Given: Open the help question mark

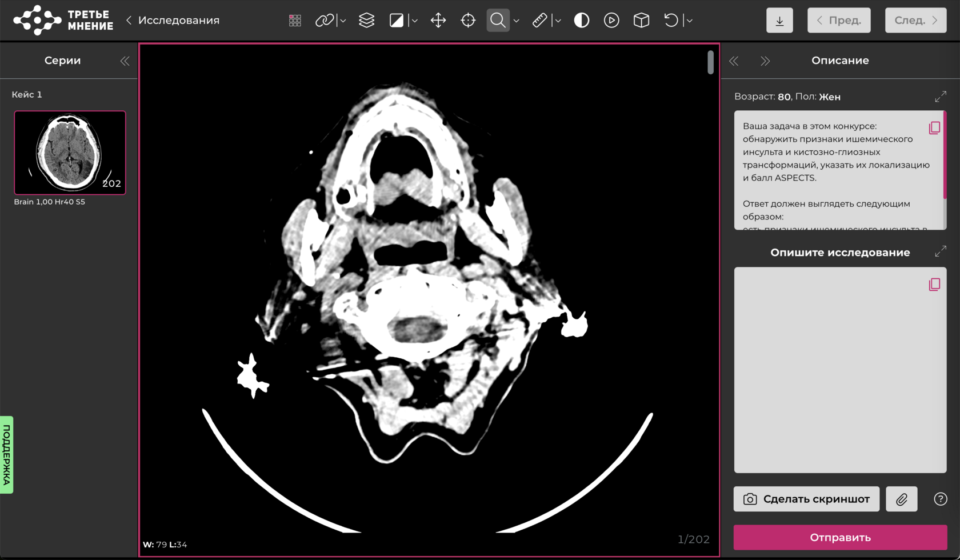Looking at the screenshot, I should pos(940,499).
